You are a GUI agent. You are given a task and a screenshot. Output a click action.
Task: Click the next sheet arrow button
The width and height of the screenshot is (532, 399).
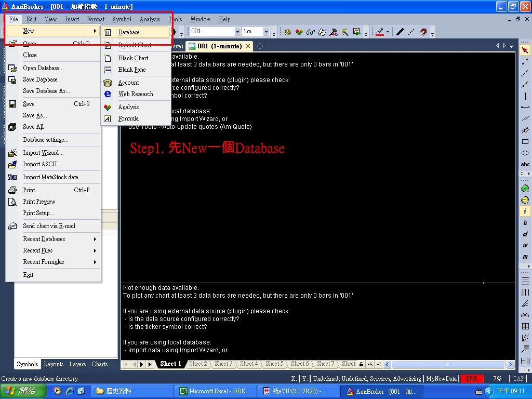(142, 364)
